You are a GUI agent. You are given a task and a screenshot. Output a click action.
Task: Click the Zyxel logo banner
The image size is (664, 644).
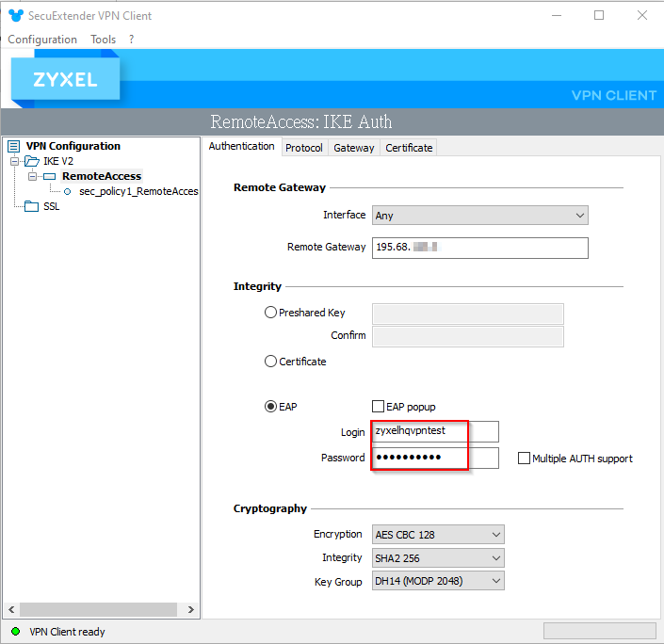click(x=65, y=79)
